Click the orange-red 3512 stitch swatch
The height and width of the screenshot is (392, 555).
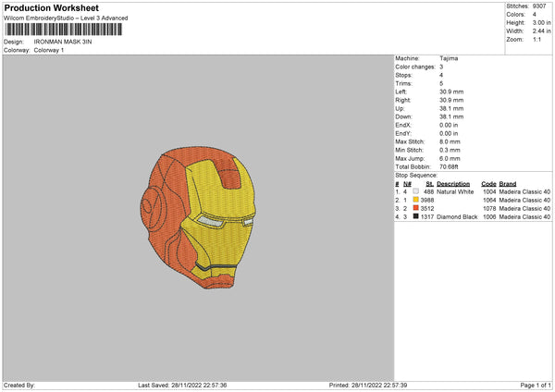(415, 208)
